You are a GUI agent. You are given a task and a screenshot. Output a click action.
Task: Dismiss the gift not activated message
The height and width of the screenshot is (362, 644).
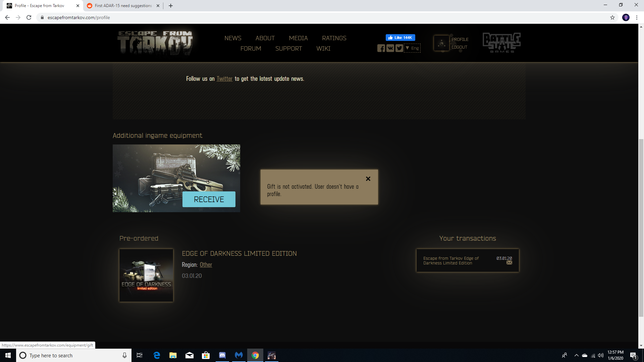(368, 179)
